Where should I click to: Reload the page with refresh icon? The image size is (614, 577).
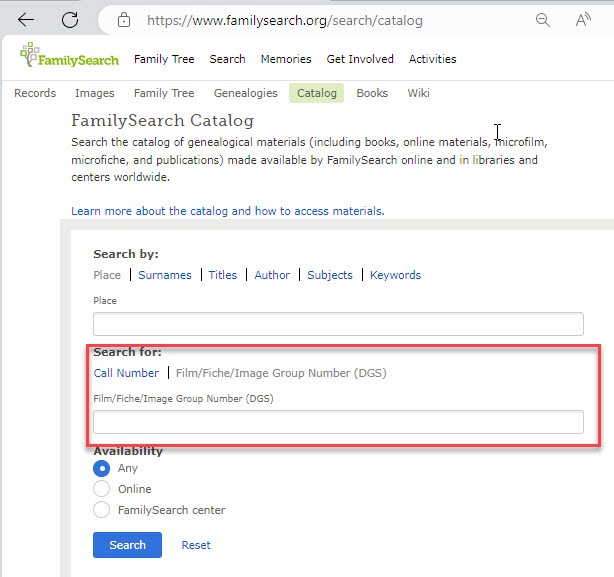70,20
